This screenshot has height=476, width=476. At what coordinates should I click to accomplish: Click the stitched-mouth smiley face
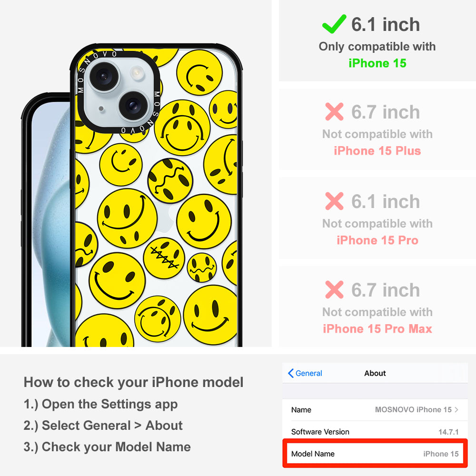164,258
